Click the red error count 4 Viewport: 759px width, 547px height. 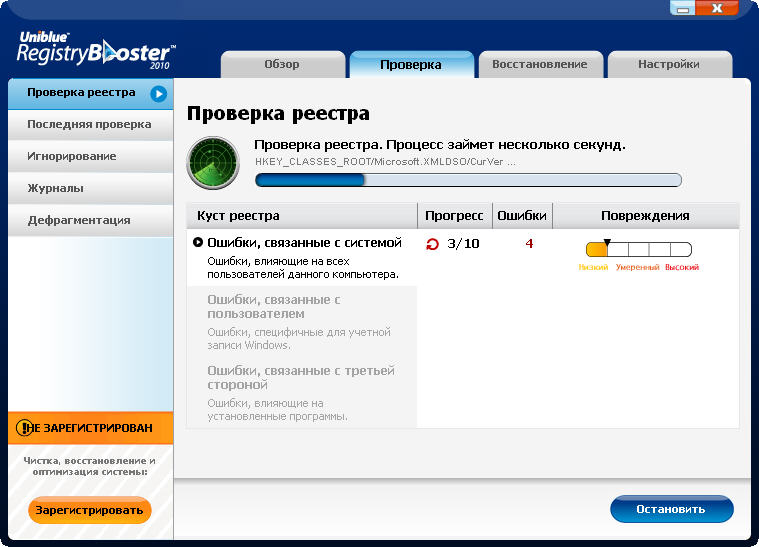pos(529,243)
